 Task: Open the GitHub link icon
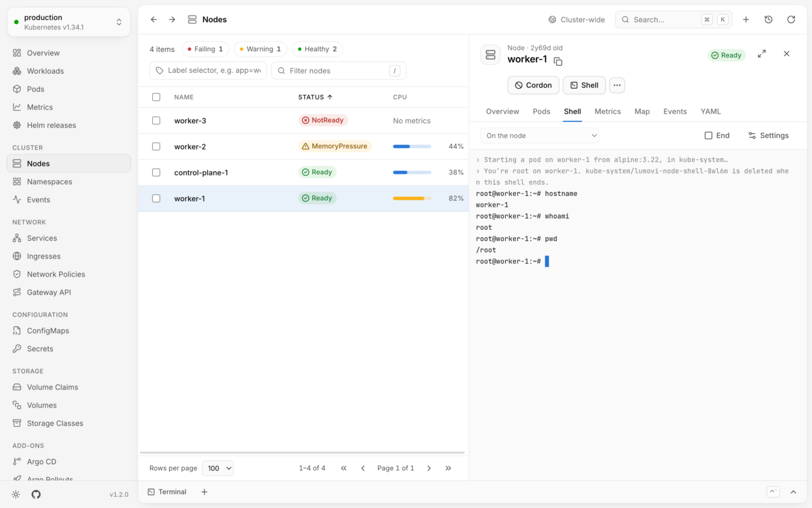(36, 494)
